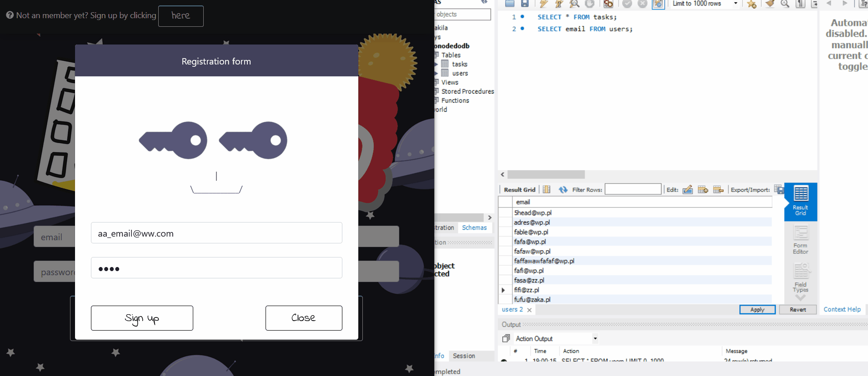This screenshot has height=376, width=868.
Task: Toggle auto-commit mode icon
Action: pyautogui.click(x=658, y=4)
